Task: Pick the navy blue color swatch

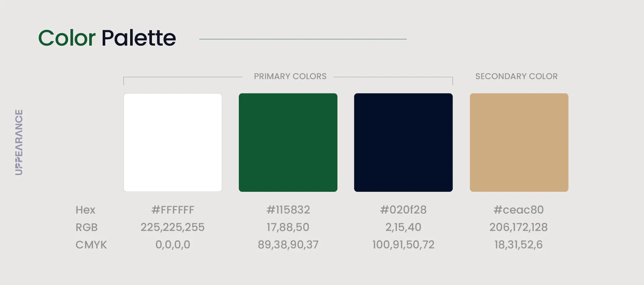Action: [403, 142]
